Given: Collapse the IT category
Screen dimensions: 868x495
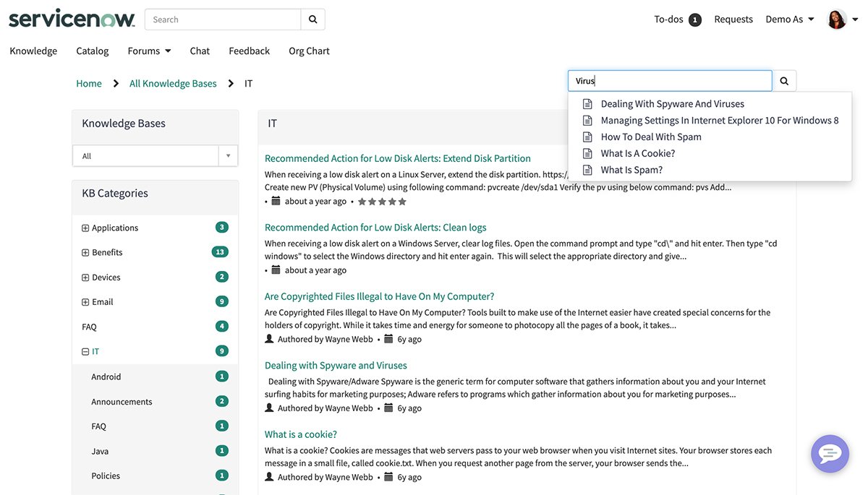Looking at the screenshot, I should coord(85,352).
